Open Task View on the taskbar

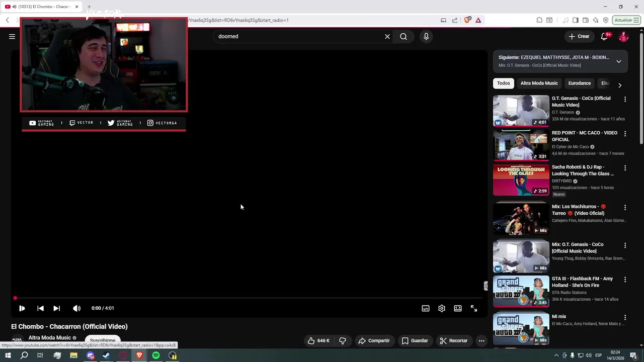[x=40, y=355]
